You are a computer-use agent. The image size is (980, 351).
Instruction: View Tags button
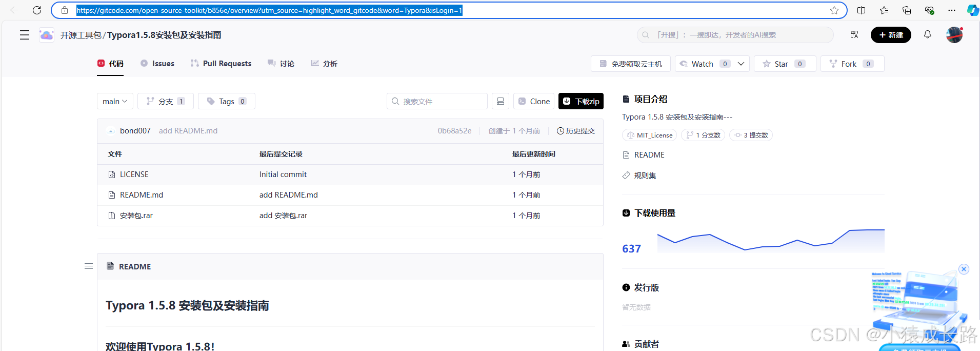(x=227, y=101)
